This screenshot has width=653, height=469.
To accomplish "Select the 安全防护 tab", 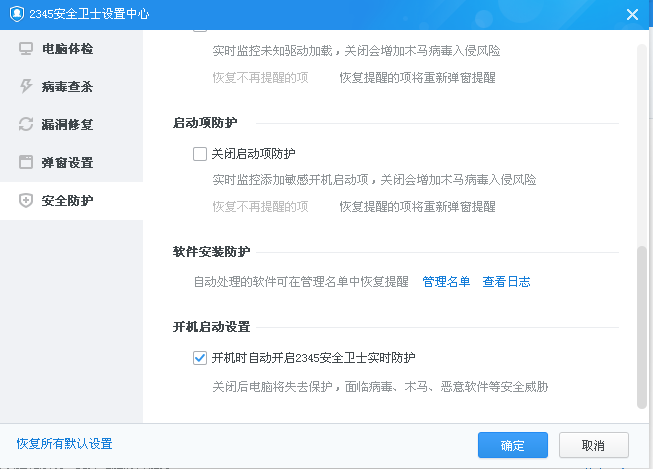I will [x=71, y=200].
